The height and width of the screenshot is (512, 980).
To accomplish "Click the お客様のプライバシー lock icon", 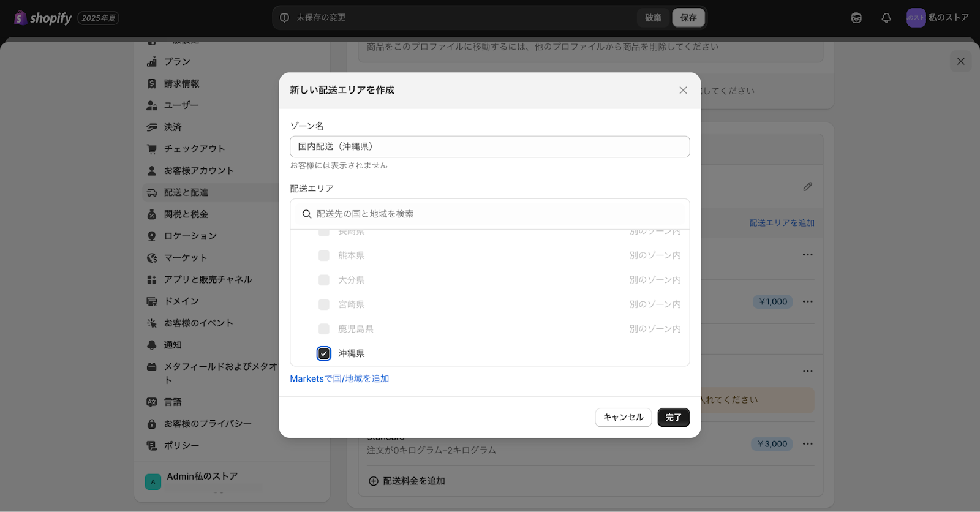I will click(x=152, y=424).
